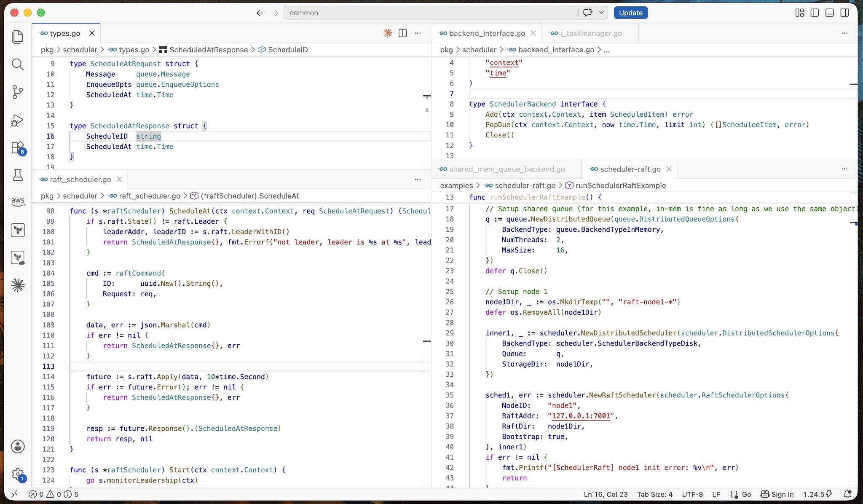Image resolution: width=863 pixels, height=504 pixels.
Task: Open Run and Debug view
Action: (18, 120)
